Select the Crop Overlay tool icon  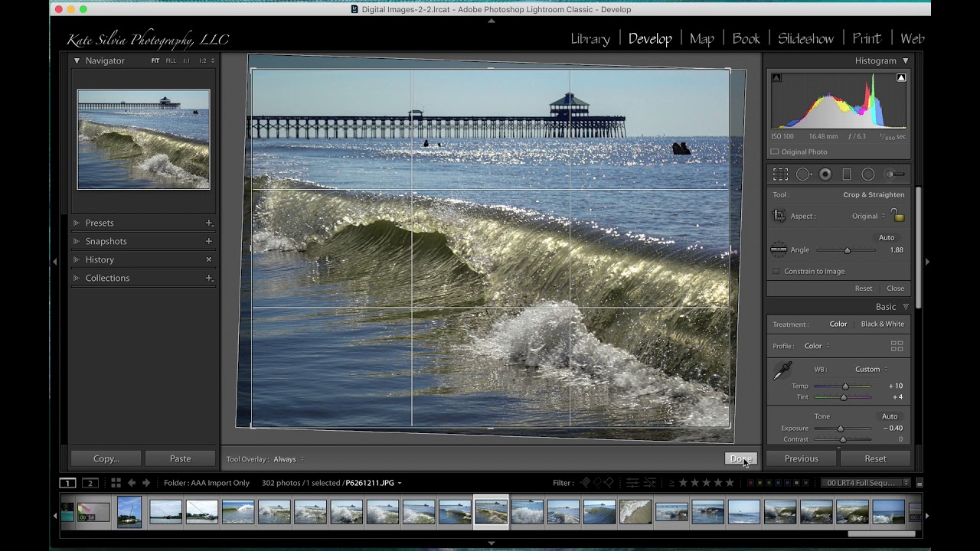[x=780, y=174]
